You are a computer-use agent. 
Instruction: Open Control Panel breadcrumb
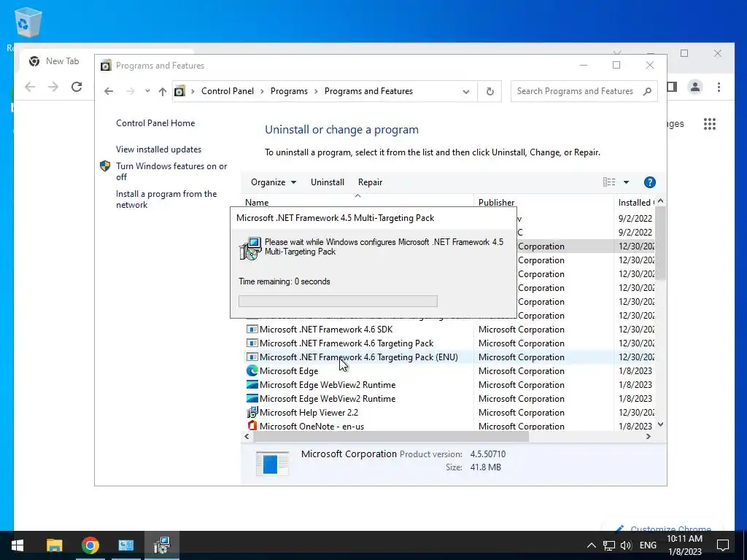click(228, 91)
